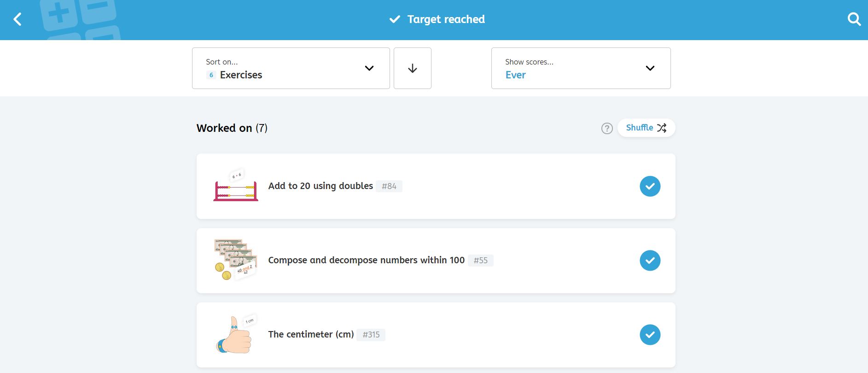Viewport: 868px width, 373px height.
Task: Reverse sort order with the down arrow
Action: 412,68
